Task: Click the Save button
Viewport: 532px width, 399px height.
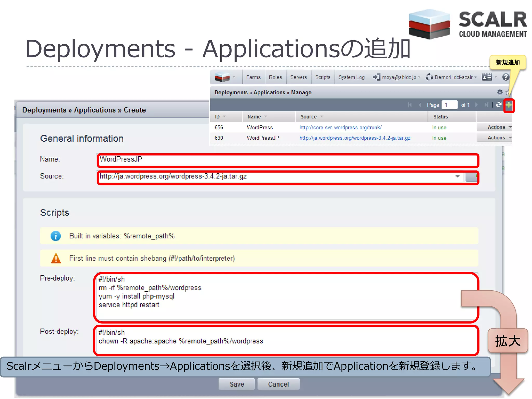Action: coord(237,384)
